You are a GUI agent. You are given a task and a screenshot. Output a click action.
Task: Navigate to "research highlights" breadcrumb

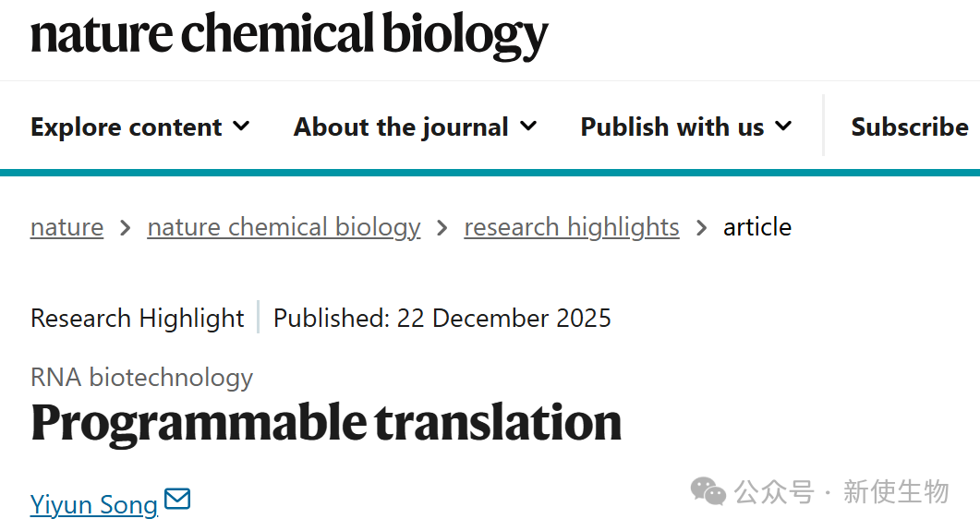click(x=572, y=227)
